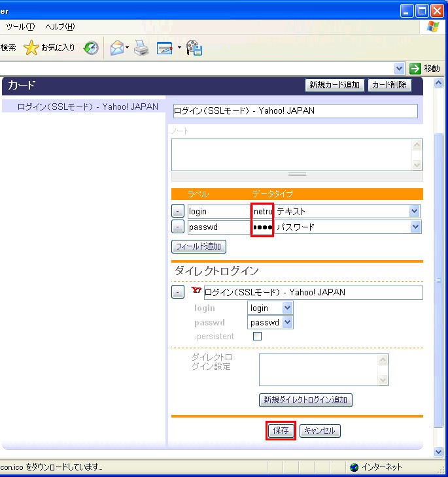
Task: Open the History clock icon
Action: click(91, 48)
